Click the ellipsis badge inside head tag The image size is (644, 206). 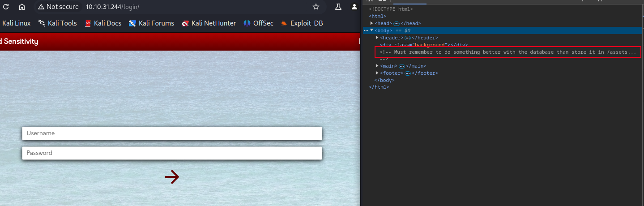tap(397, 23)
